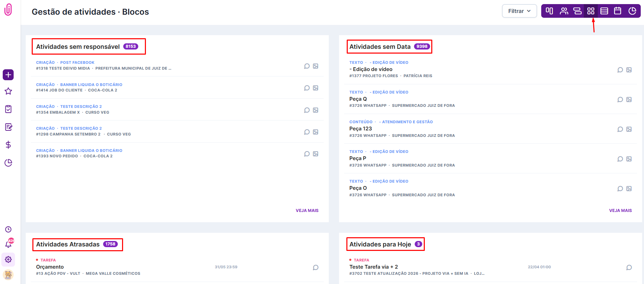
Task: Click Veja Mais in Atividades sem Data
Action: coord(620,211)
